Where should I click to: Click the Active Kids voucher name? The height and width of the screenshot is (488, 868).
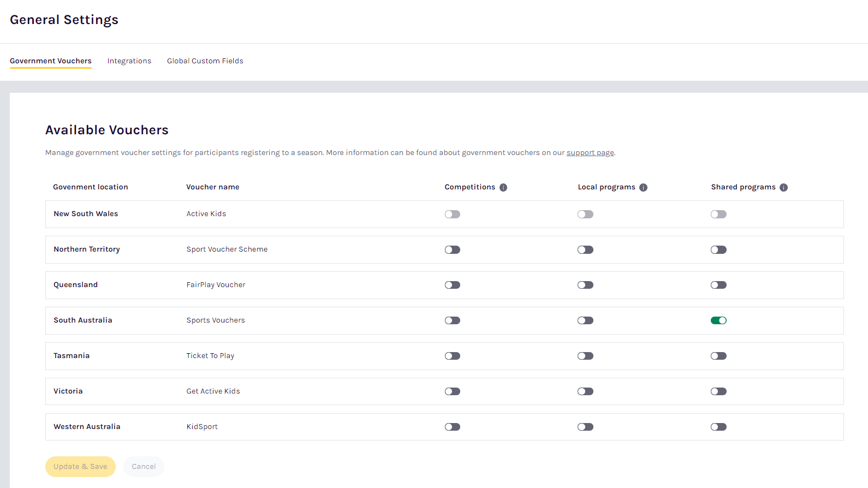(206, 214)
